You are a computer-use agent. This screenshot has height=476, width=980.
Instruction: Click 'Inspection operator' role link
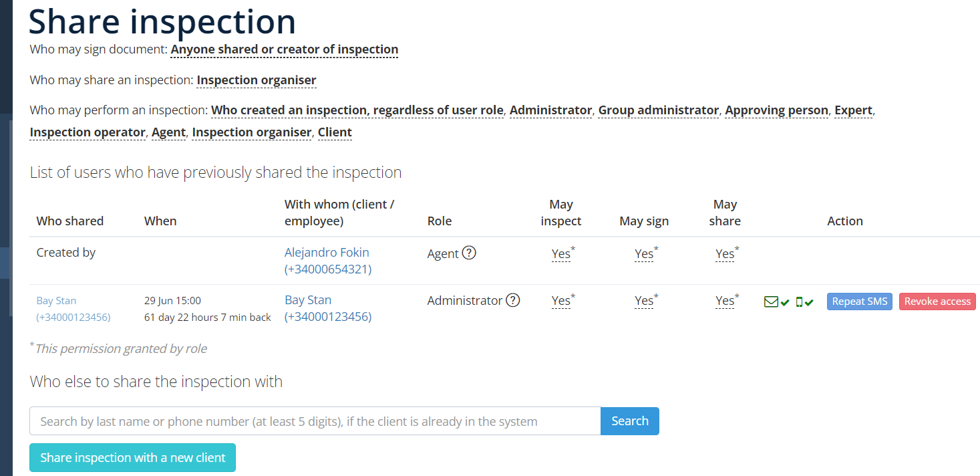[88, 132]
